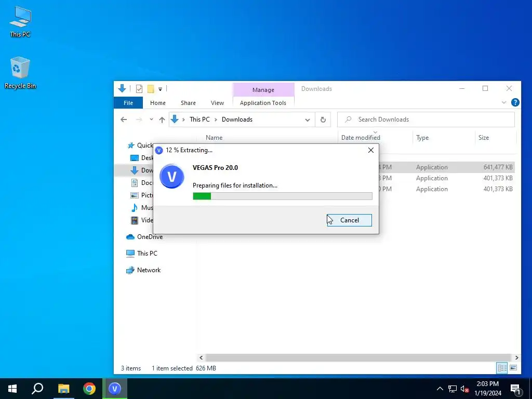This screenshot has height=399, width=532.
Task: Select the Recycle Bin desktop icon
Action: click(x=20, y=73)
